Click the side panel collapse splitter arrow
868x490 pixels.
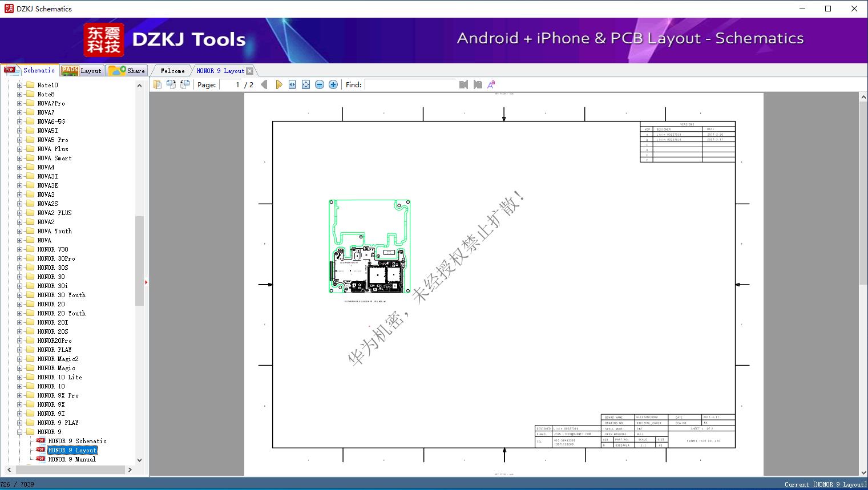[x=147, y=282]
